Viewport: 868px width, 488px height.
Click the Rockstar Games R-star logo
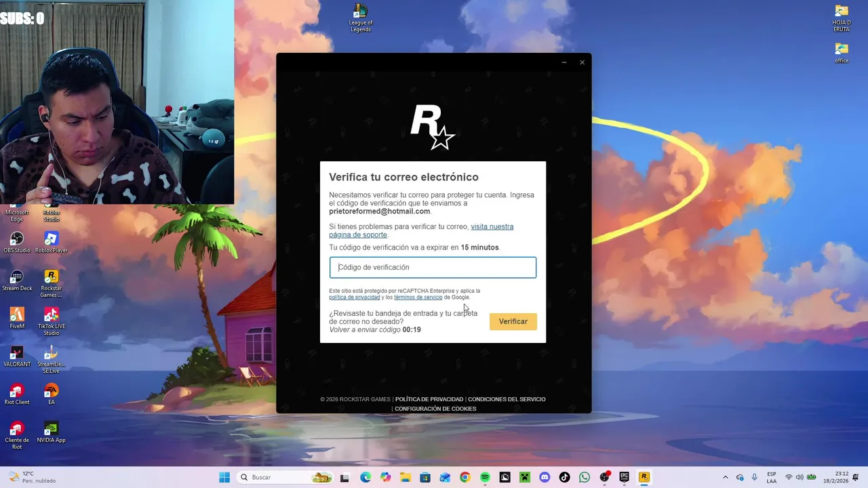coord(432,127)
